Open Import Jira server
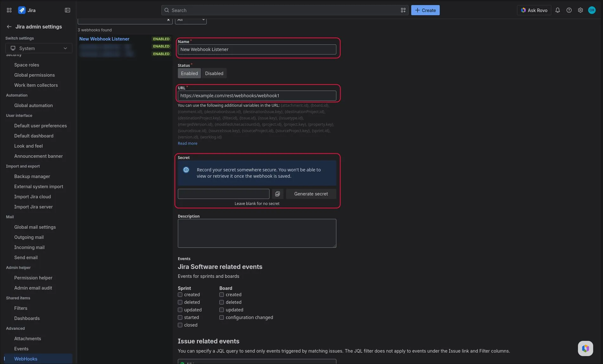The image size is (603, 364). 34,207
